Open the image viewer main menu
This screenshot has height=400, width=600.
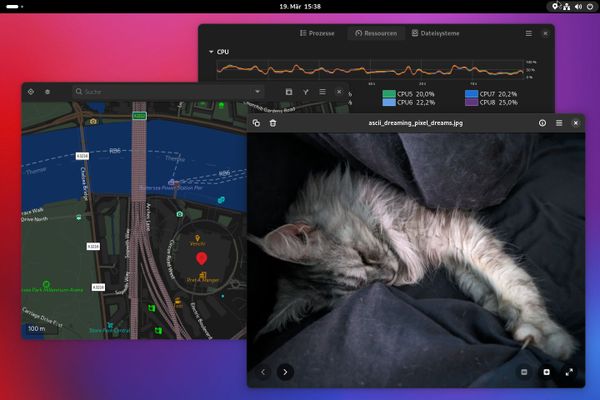pyautogui.click(x=559, y=123)
